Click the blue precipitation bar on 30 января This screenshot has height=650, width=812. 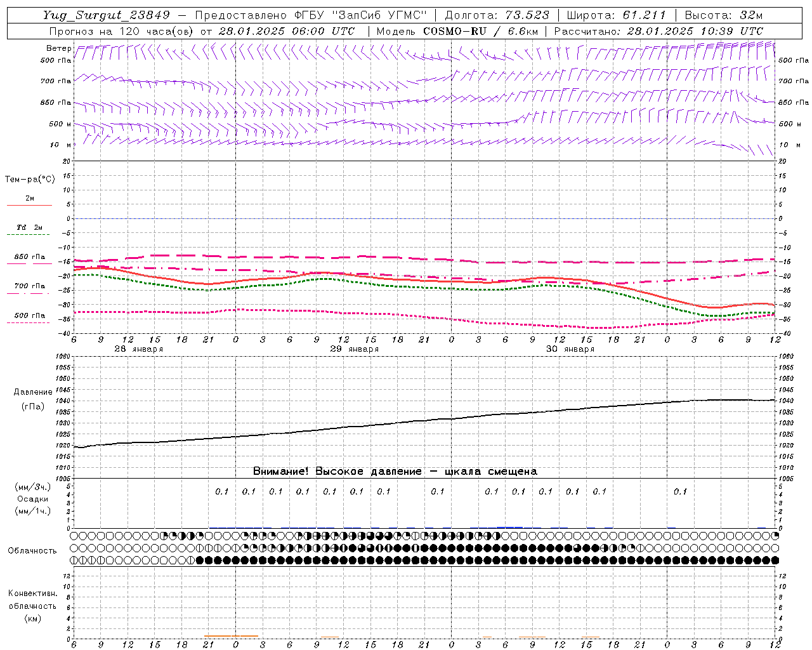tap(509, 527)
